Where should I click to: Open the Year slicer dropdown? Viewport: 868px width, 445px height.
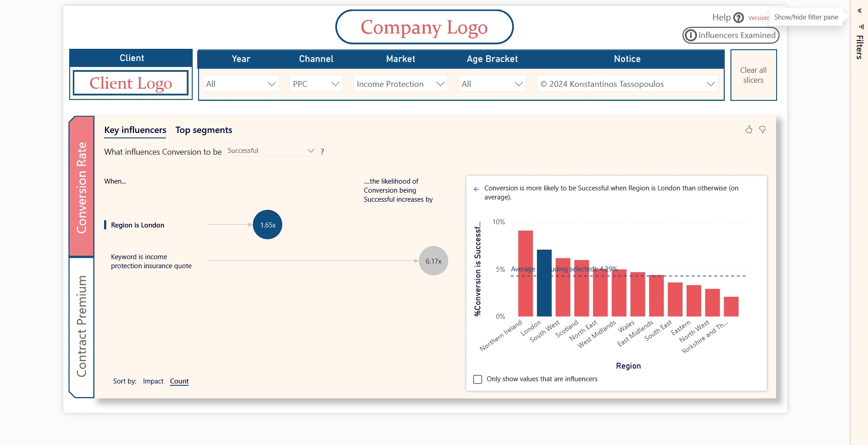tap(241, 84)
